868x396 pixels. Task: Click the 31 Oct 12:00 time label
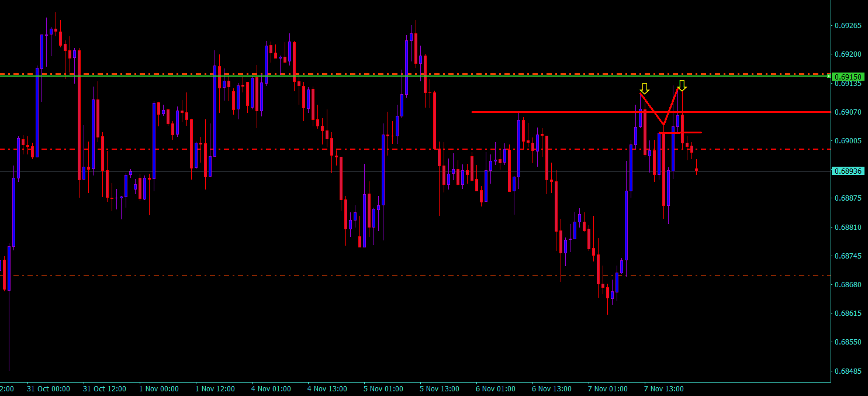(x=105, y=389)
